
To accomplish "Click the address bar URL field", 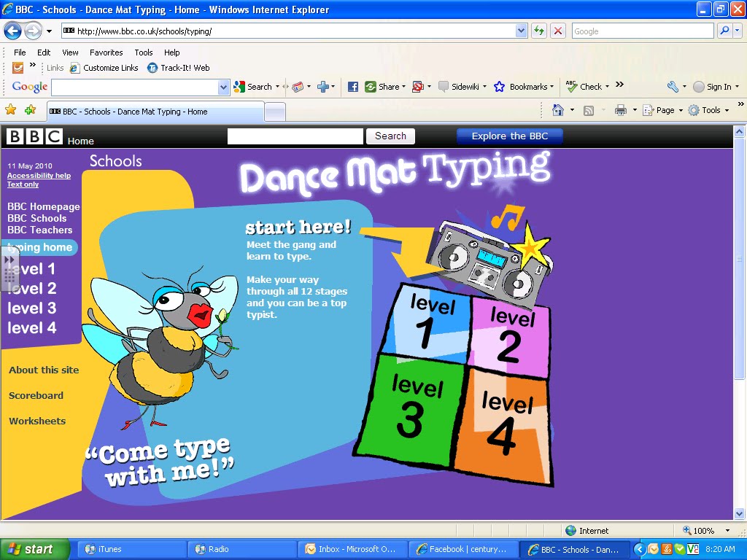I will tap(288, 31).
